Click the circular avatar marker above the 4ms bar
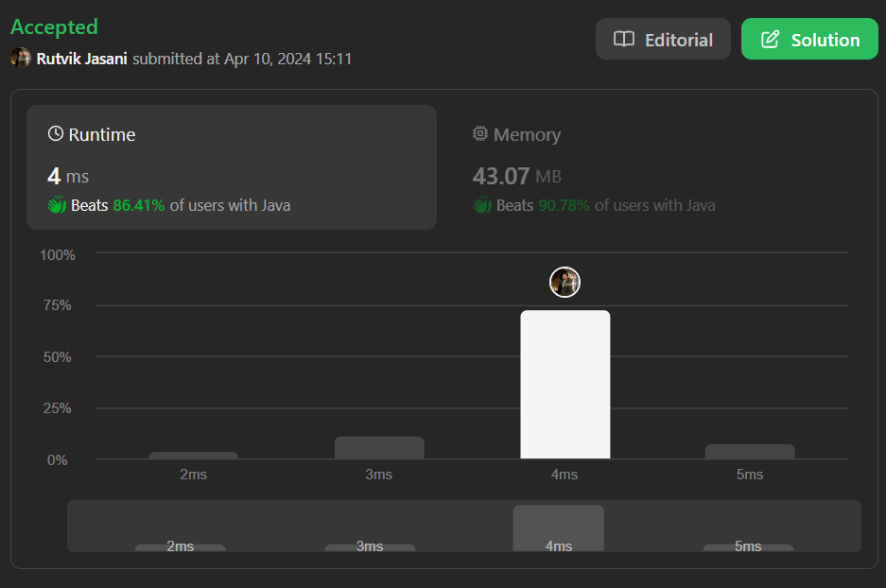 [565, 282]
